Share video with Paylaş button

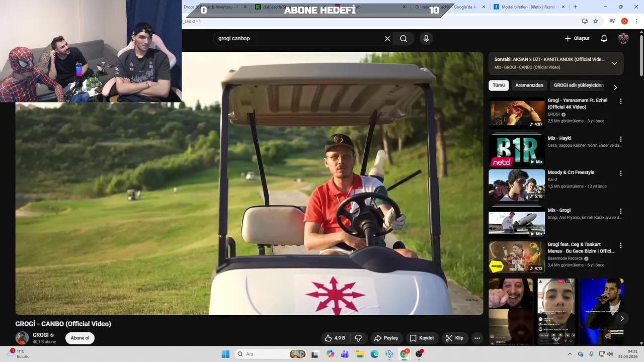tap(386, 338)
